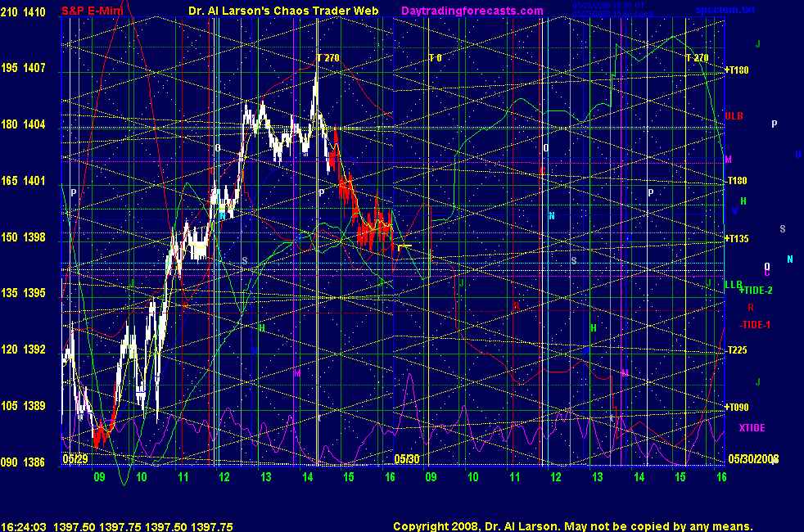804x532 pixels.
Task: Click the "150 1398" price axis label
Action: coord(23,237)
